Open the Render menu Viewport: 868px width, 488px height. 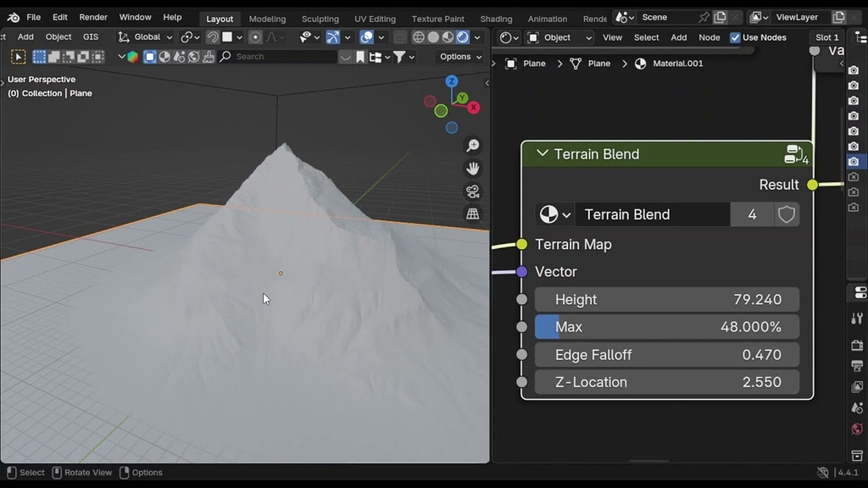pos(93,17)
